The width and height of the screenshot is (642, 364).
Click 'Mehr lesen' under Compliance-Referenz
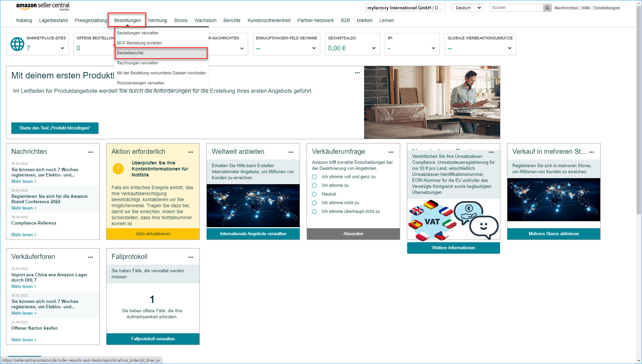pyautogui.click(x=24, y=235)
